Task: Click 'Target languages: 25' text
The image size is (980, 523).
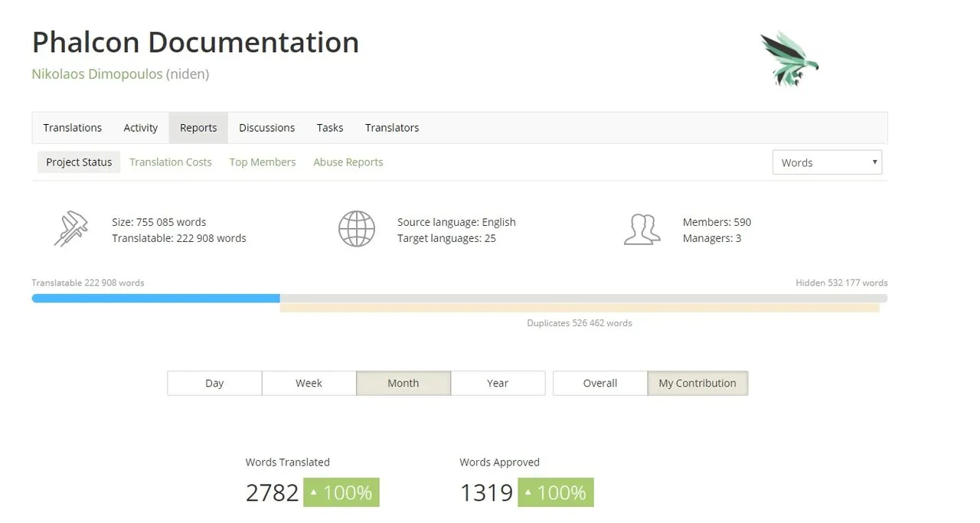Action: [x=446, y=238]
